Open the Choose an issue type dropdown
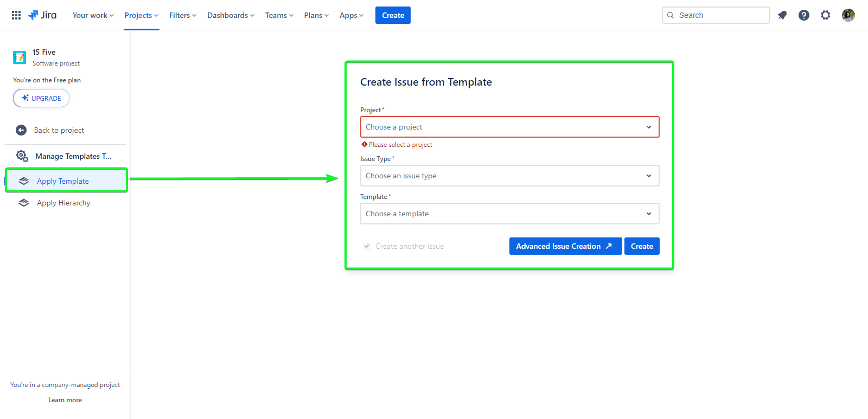868x419 pixels. 509,176
